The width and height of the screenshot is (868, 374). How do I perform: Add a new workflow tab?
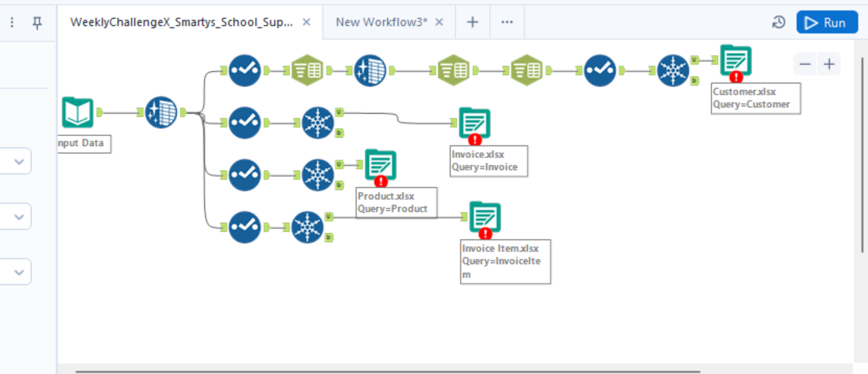click(x=472, y=22)
